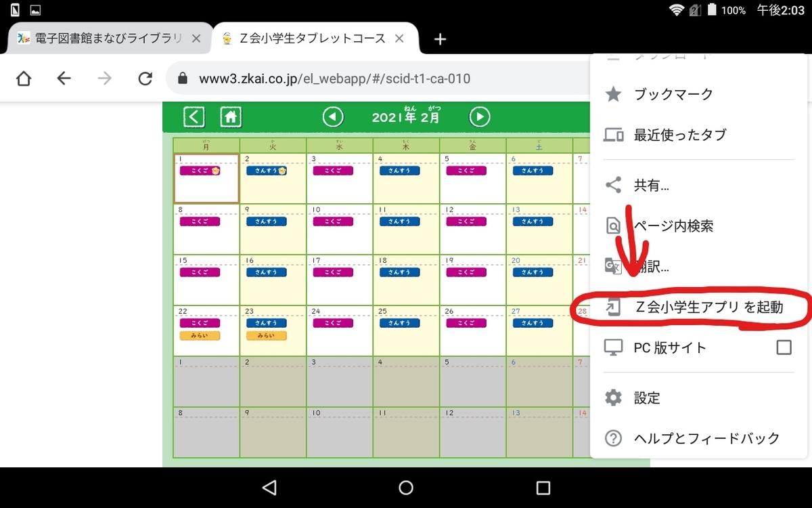Tap the Android back navigation button

[x=269, y=487]
